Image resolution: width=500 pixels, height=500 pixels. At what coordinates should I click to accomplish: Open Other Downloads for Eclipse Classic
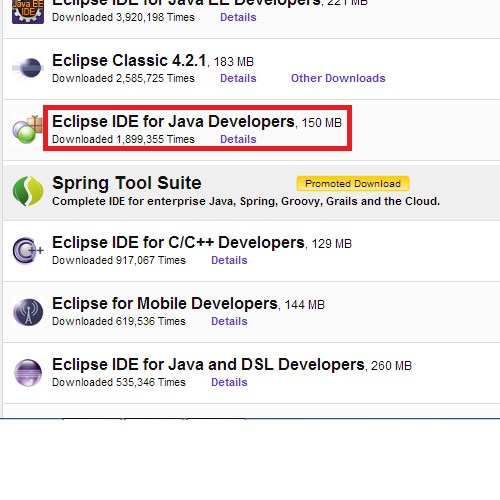point(338,78)
